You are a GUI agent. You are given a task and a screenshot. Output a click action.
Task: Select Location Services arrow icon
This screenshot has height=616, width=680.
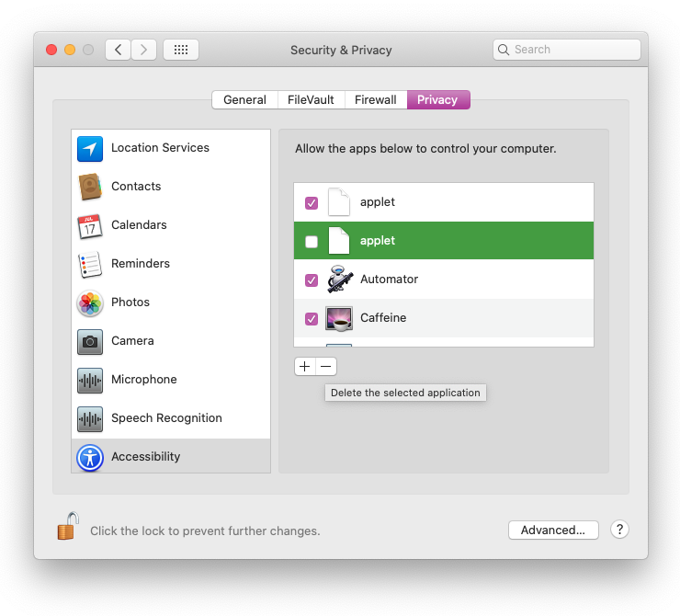[90, 148]
